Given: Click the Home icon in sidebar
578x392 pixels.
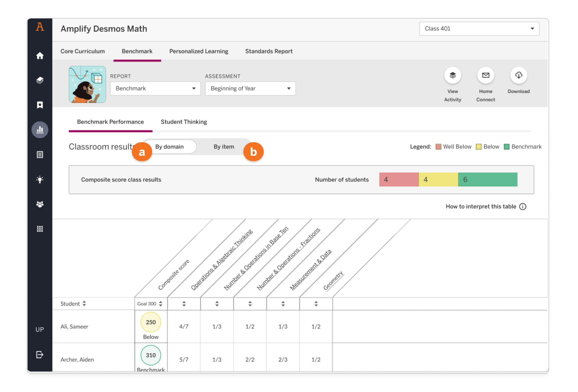Looking at the screenshot, I should tap(40, 56).
